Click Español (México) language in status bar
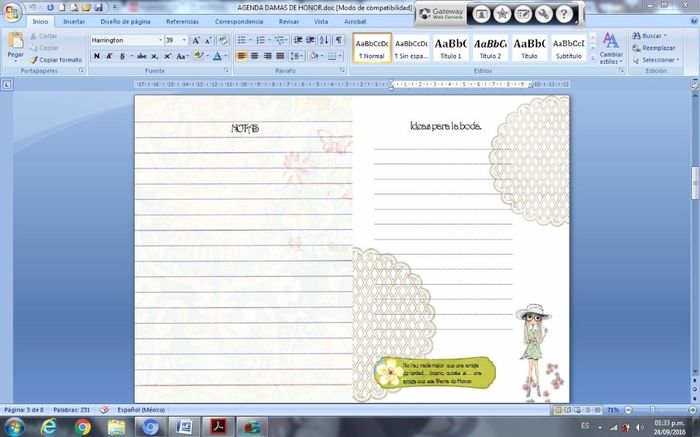Viewport: 700px width, 437px height. click(141, 410)
